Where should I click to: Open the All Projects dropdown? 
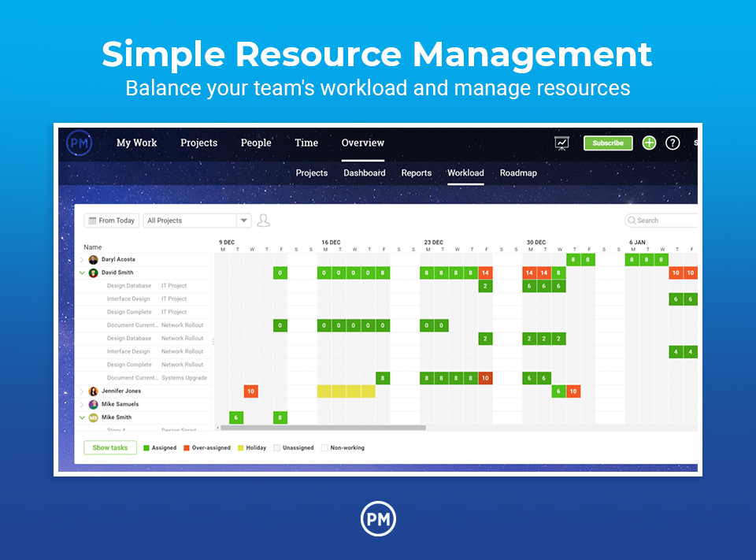(244, 220)
